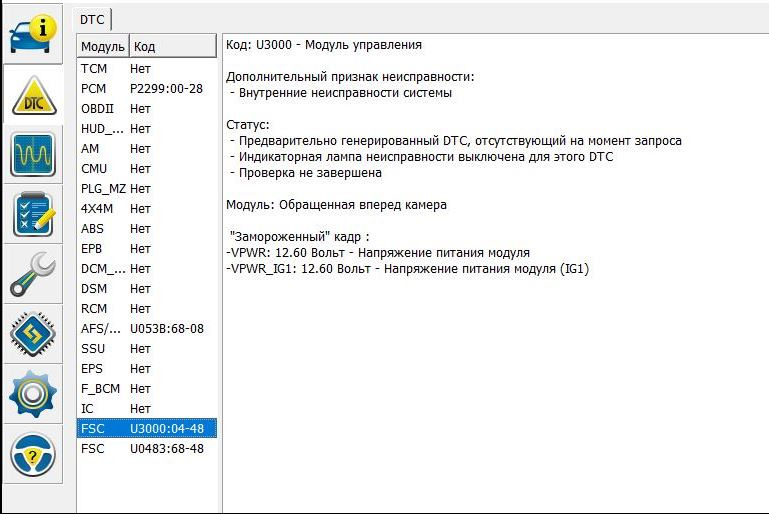Open the module programming chip icon
769x514 pixels.
[x=32, y=335]
